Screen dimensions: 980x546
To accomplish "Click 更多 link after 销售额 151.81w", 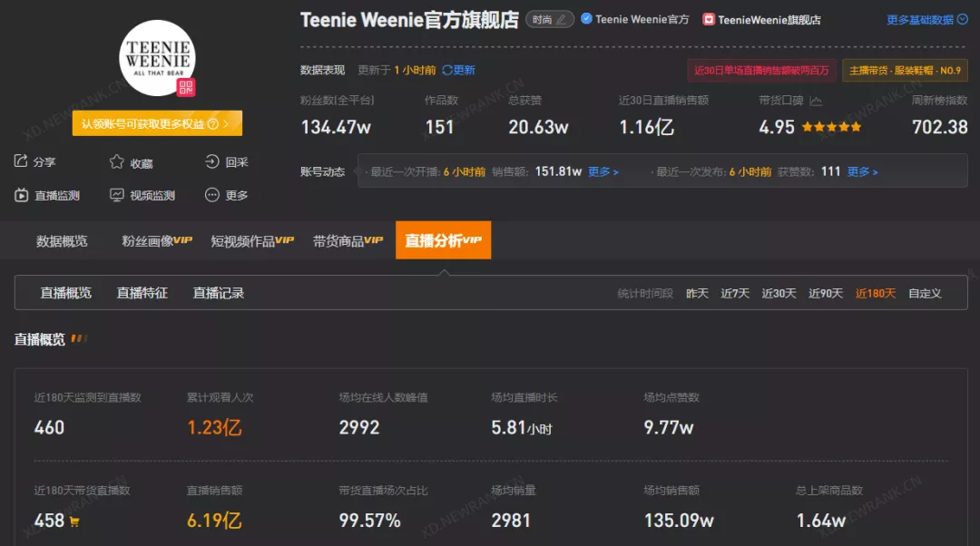I will [x=603, y=171].
